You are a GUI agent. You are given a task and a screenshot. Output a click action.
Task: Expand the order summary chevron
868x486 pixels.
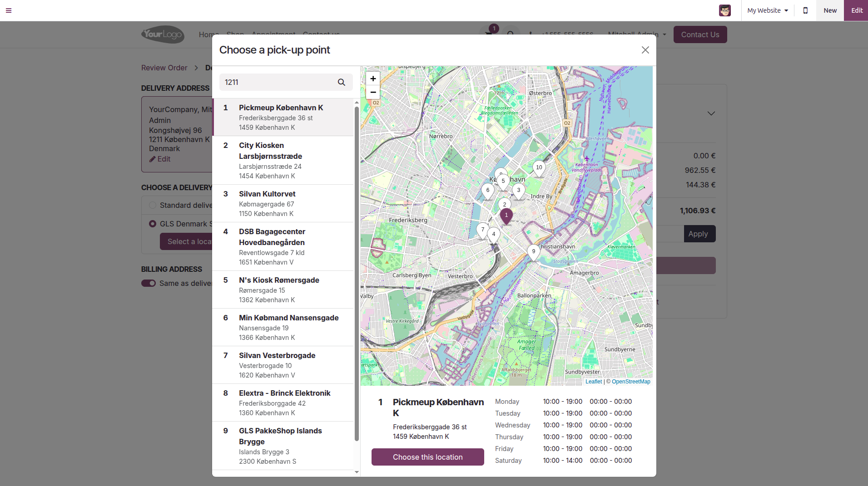711,113
